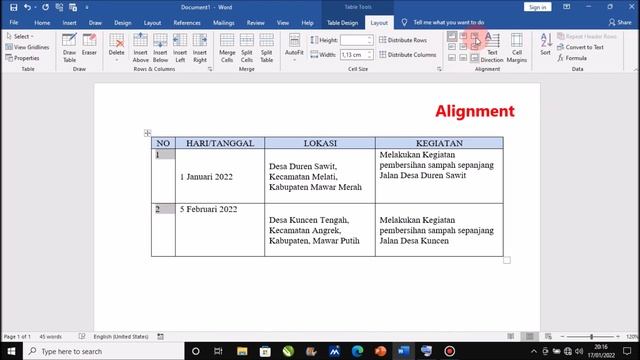The height and width of the screenshot is (360, 640).
Task: Align text to bottom left of cell
Action: point(452,58)
